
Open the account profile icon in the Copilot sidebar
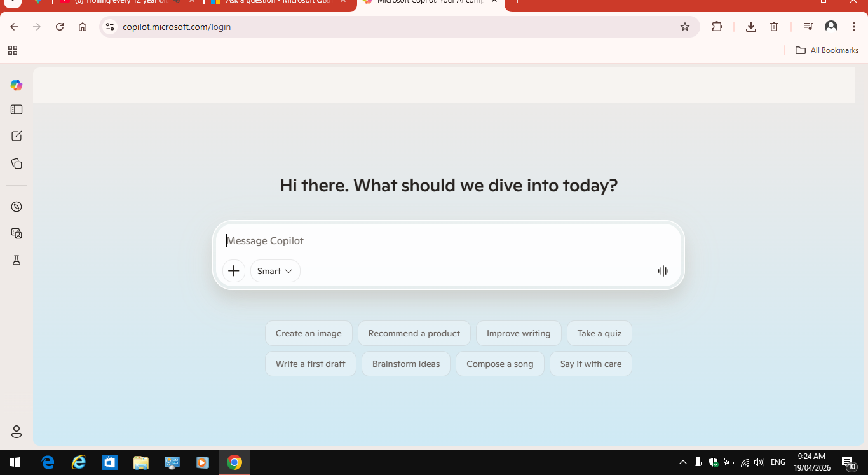click(17, 432)
